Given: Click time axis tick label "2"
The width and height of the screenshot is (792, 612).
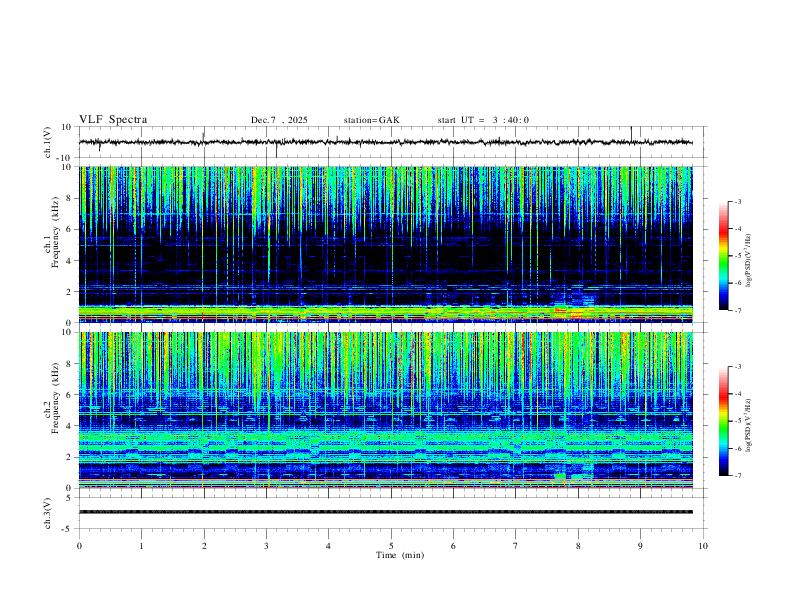Looking at the screenshot, I should (204, 546).
